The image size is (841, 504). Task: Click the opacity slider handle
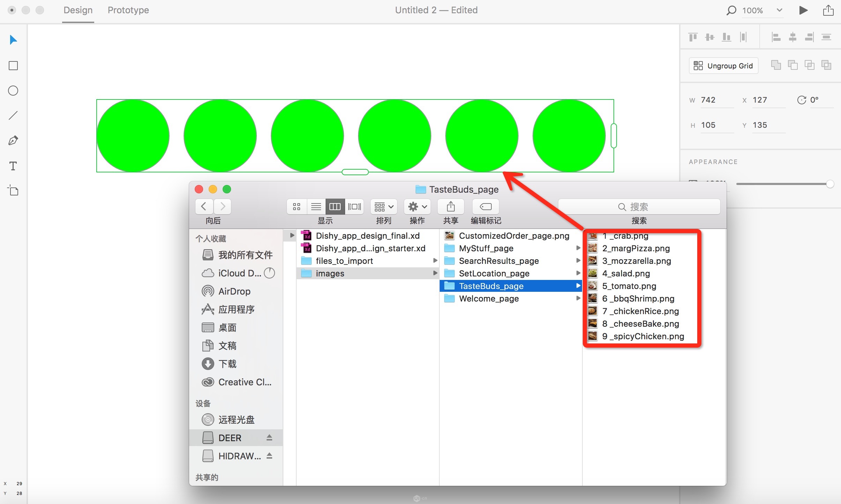pos(830,184)
